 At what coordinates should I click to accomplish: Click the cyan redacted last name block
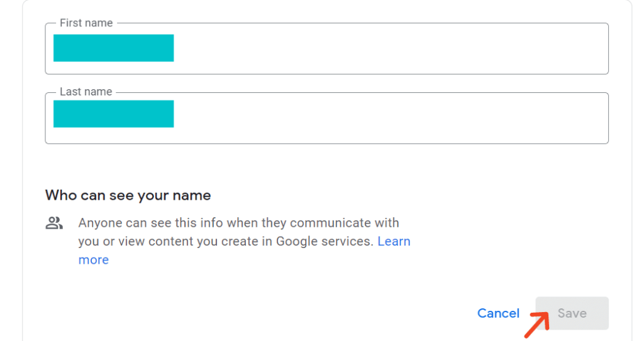(x=113, y=114)
